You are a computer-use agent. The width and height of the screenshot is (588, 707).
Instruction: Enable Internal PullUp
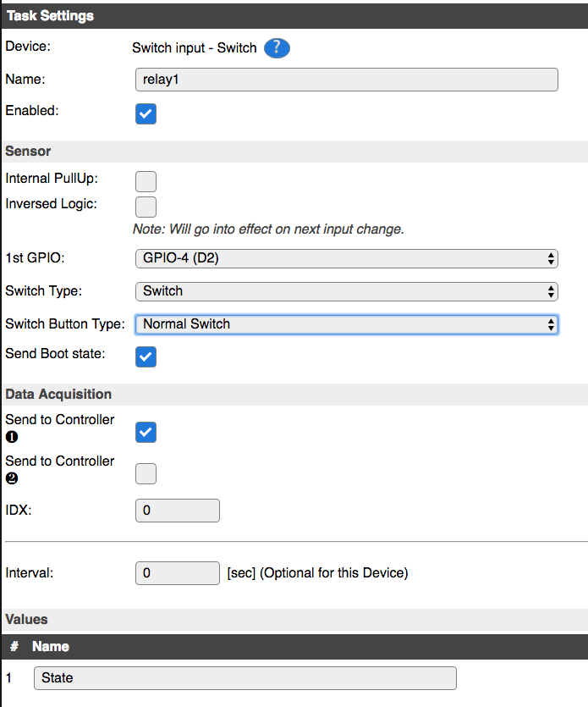coord(146,181)
